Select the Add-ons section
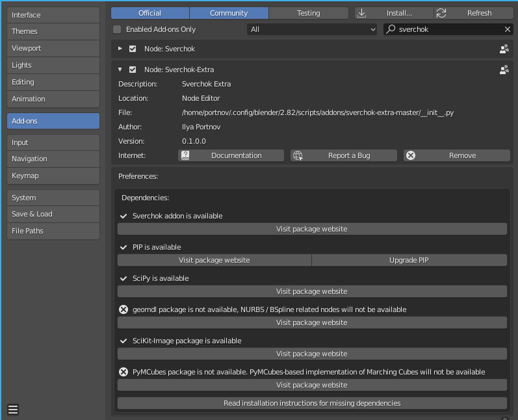The image size is (518, 420). [53, 121]
